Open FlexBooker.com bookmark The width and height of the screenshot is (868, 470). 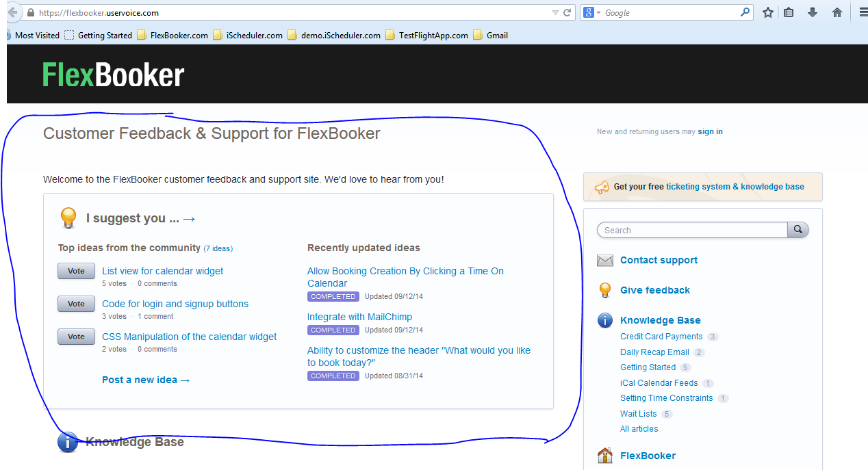(x=173, y=36)
